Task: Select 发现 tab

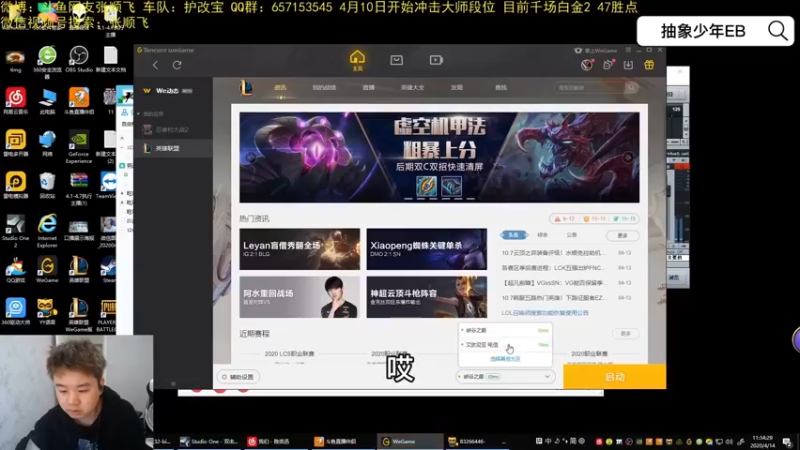Action: coord(457,87)
